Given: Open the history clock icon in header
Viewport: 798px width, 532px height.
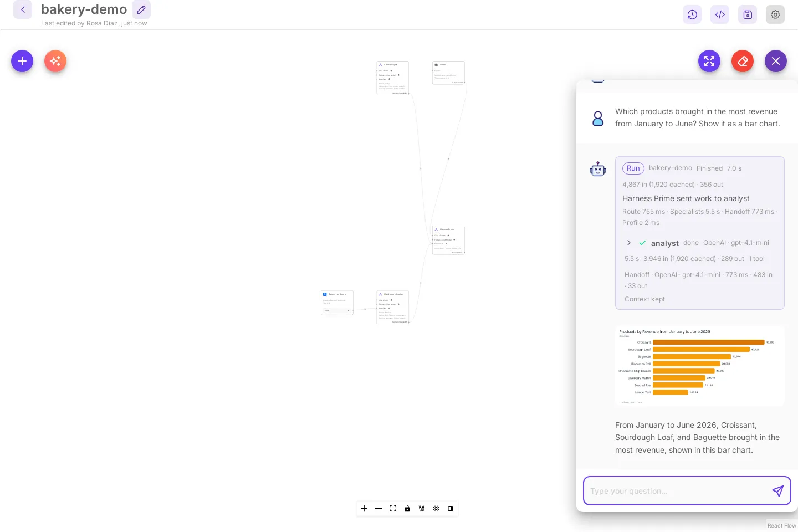Looking at the screenshot, I should [692, 14].
